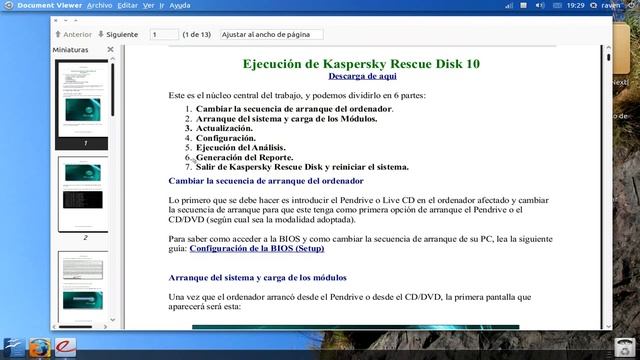Click the tray icon left of volume
This screenshot has height=360, width=640.
(x=523, y=5)
